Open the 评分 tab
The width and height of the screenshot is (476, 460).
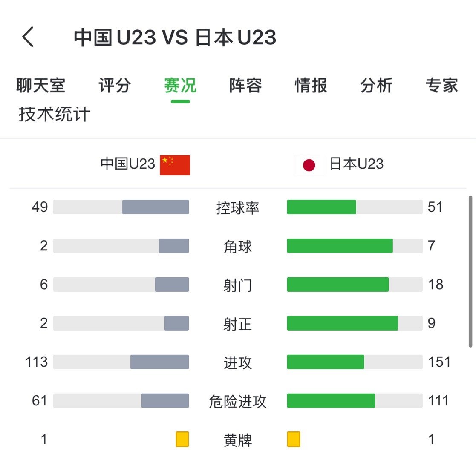[114, 85]
